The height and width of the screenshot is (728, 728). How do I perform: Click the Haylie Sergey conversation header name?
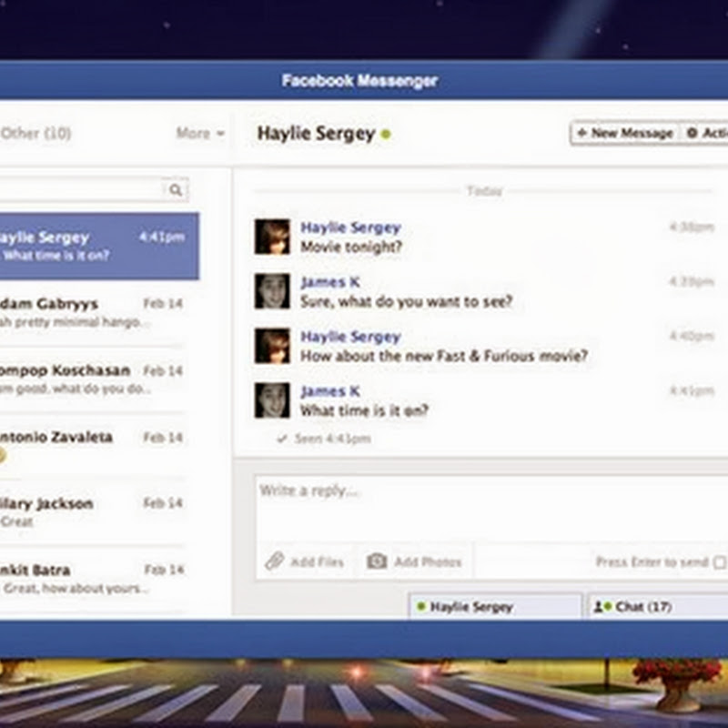pyautogui.click(x=316, y=134)
